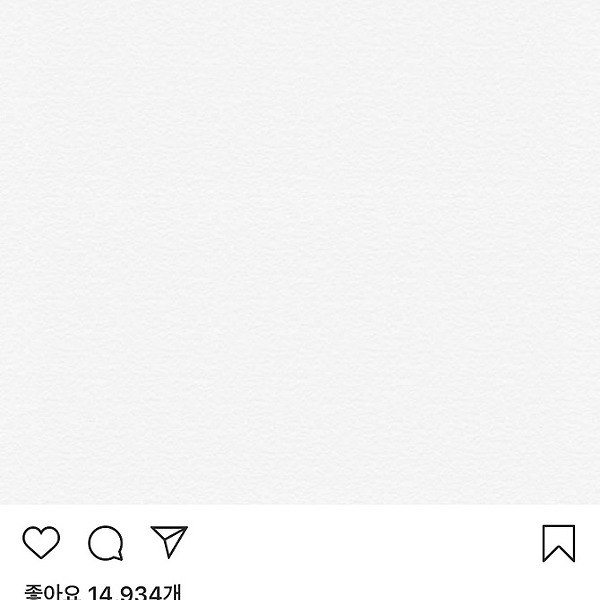Tap the heart outline to like
The height and width of the screenshot is (600, 600).
click(x=41, y=542)
